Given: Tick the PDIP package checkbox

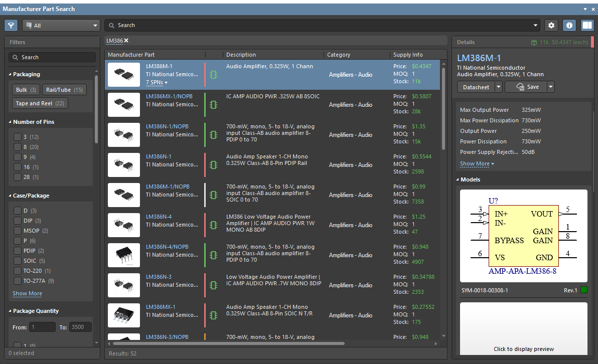Looking at the screenshot, I should click(17, 251).
